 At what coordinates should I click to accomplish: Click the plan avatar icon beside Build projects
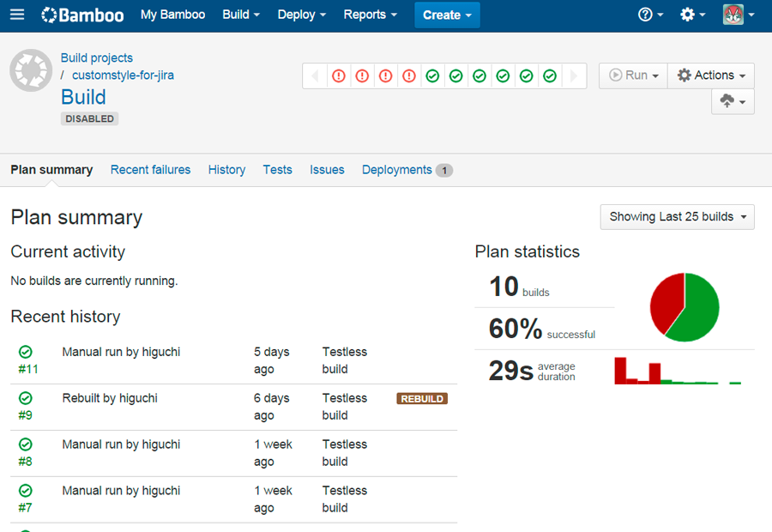[31, 70]
